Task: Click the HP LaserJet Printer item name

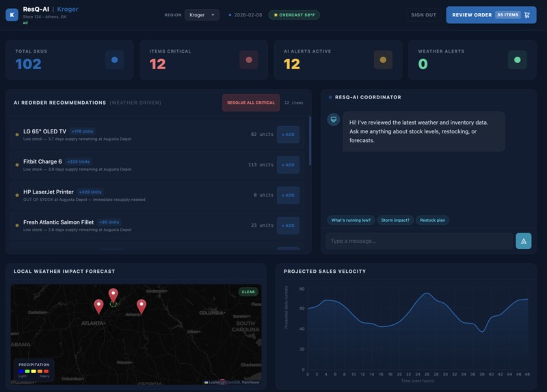Action: tap(49, 192)
